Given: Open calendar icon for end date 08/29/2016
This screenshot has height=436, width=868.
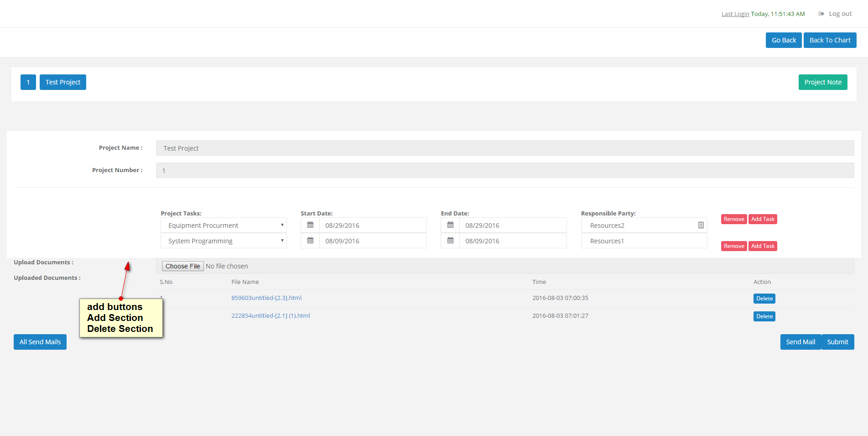Looking at the screenshot, I should click(450, 225).
